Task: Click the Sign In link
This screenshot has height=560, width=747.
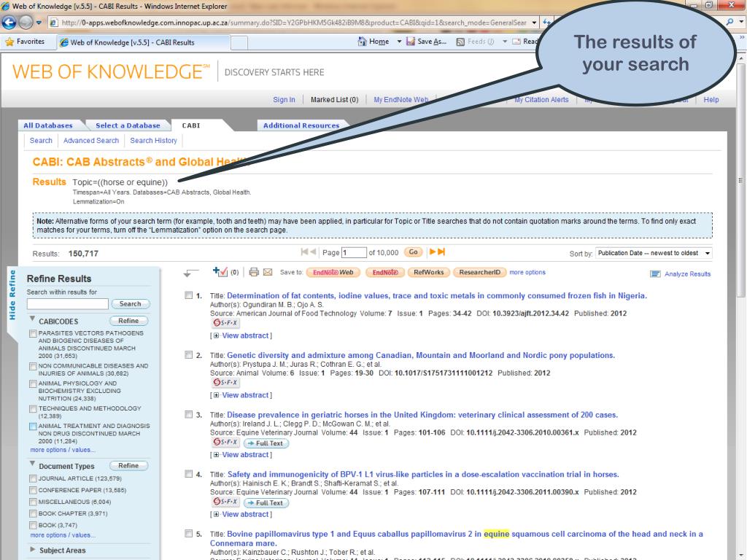Action: coord(284,99)
